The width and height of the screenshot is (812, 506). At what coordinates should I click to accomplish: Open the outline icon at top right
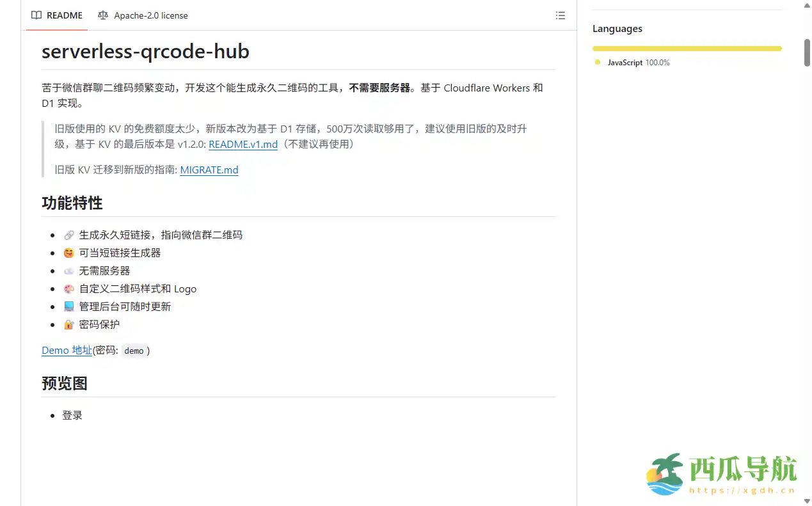561,15
